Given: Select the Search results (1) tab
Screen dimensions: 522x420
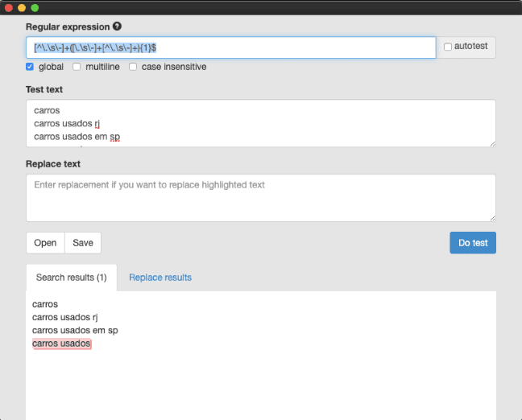Looking at the screenshot, I should tap(72, 278).
